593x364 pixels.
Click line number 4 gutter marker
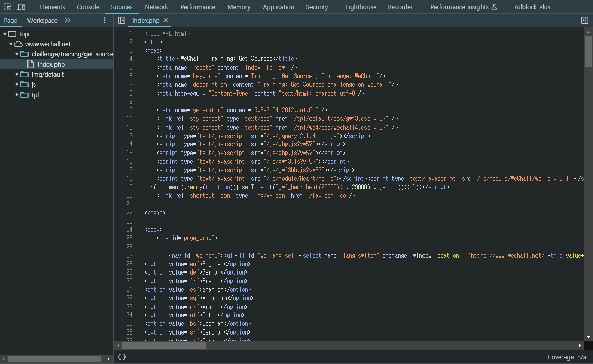pyautogui.click(x=131, y=58)
